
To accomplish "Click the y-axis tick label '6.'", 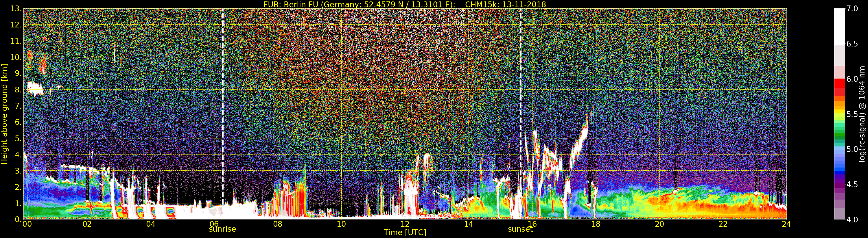I will 18,122.
